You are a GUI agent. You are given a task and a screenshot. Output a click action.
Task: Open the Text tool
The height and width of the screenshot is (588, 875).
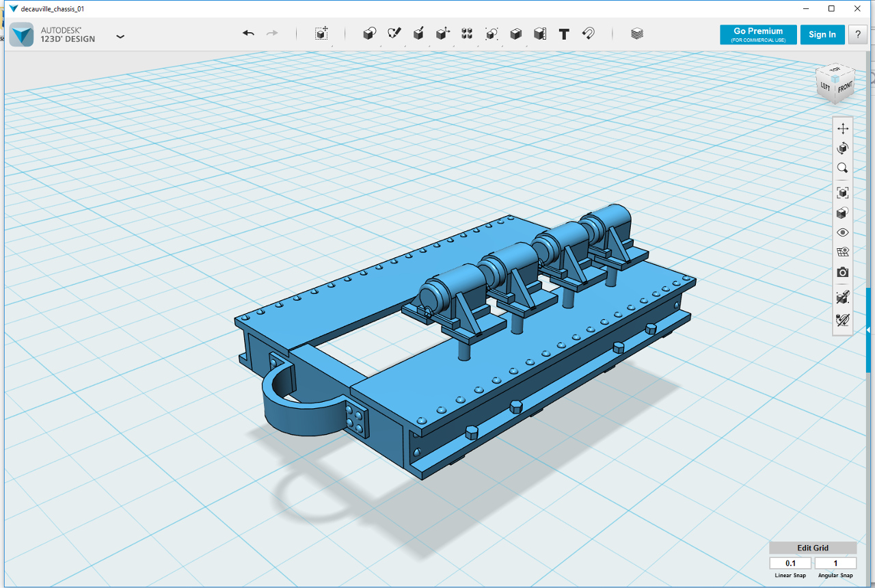coord(564,34)
